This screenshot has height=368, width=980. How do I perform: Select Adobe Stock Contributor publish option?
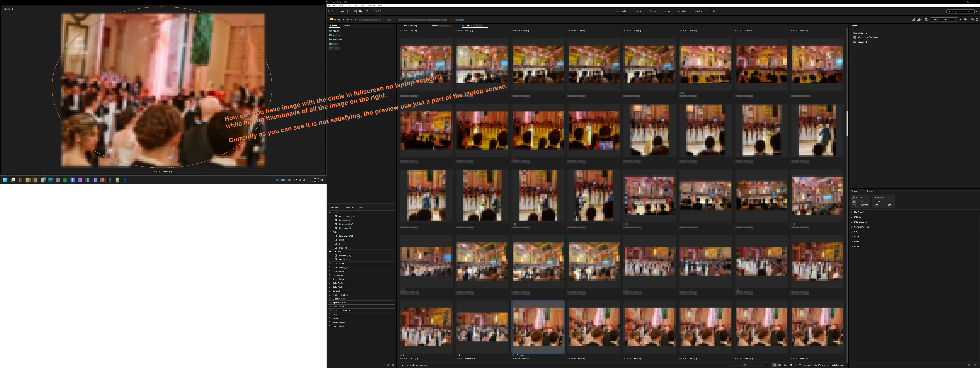[867, 37]
